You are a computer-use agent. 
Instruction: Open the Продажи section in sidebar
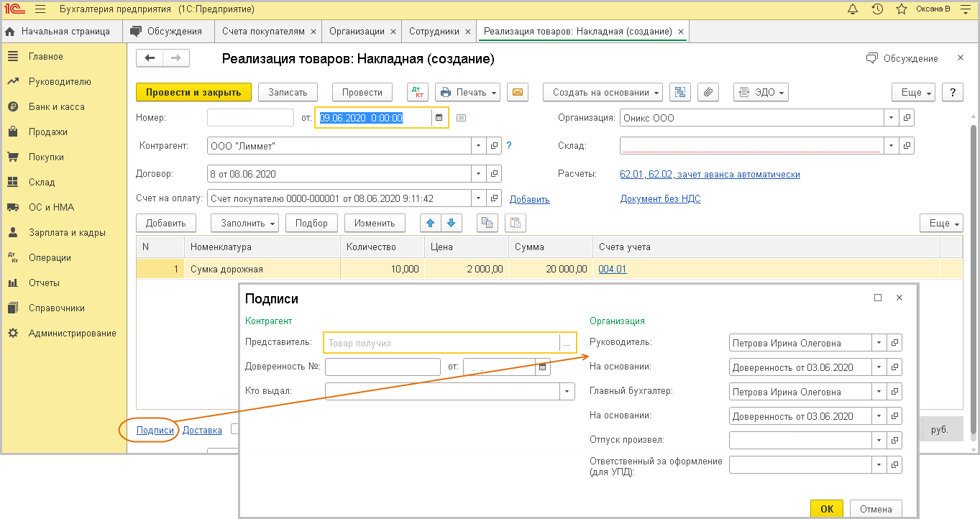click(48, 132)
